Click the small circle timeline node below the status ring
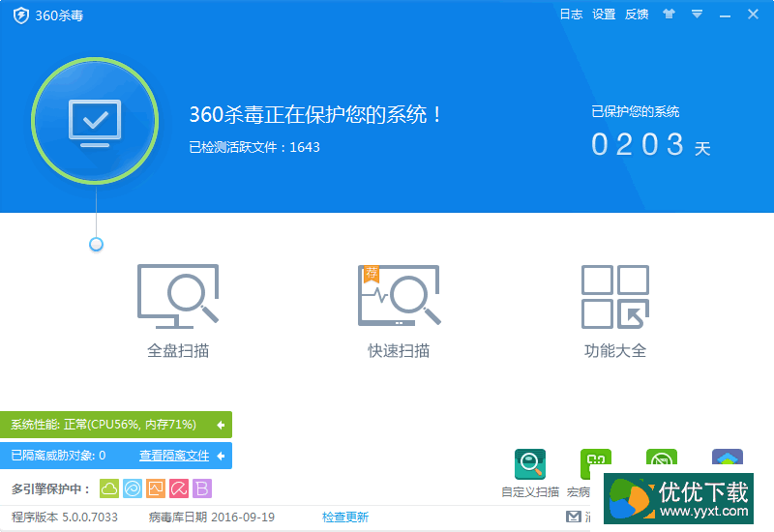This screenshot has width=774, height=532. (96, 245)
